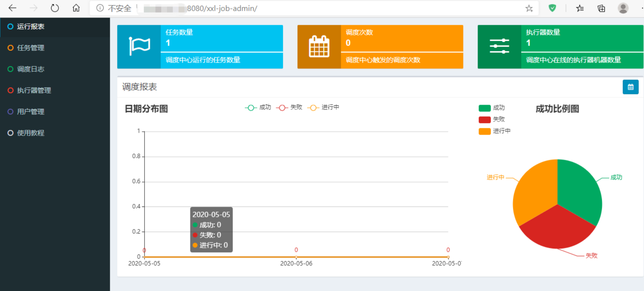Toggle the red 失败 pie legend swatch
This screenshot has width=644, height=291.
pyautogui.click(x=485, y=120)
